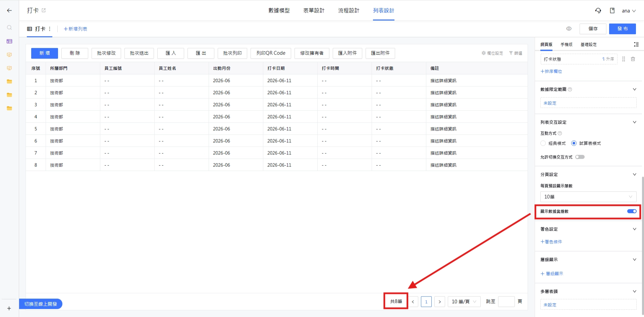
Task: Switch to 流程設計 tab
Action: 349,11
